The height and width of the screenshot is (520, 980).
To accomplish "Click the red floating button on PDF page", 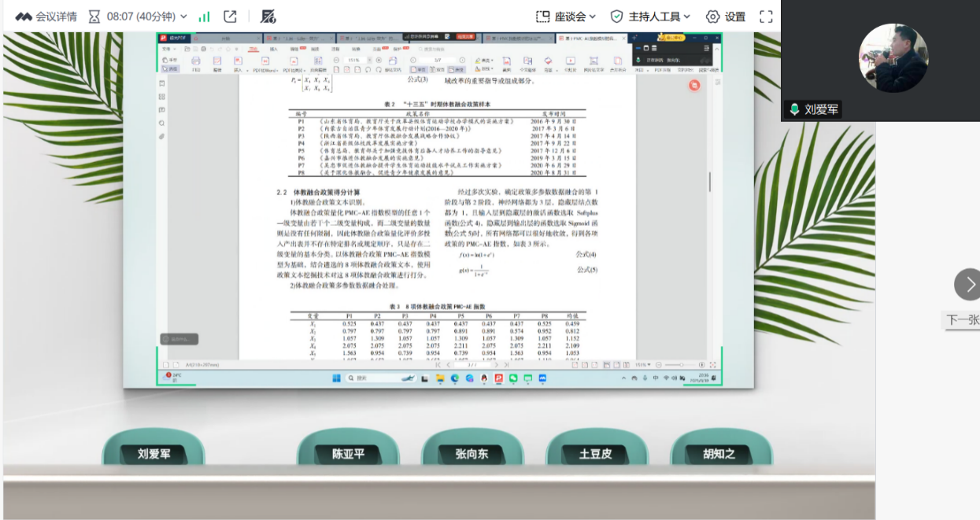I will coord(694,85).
